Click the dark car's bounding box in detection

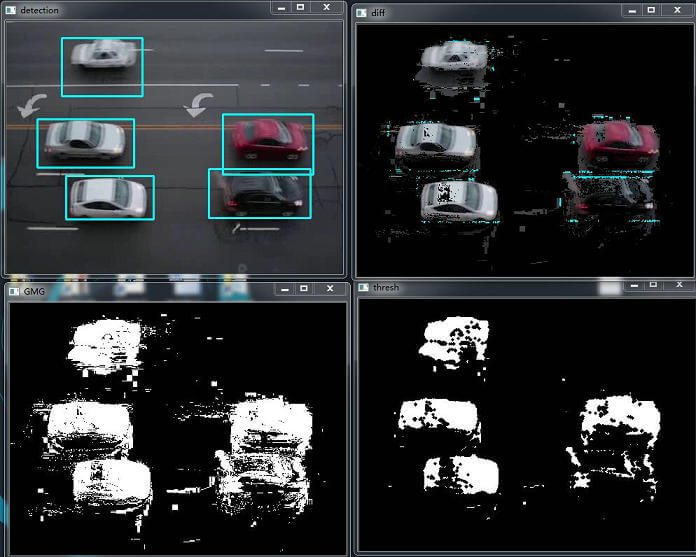coord(259,194)
